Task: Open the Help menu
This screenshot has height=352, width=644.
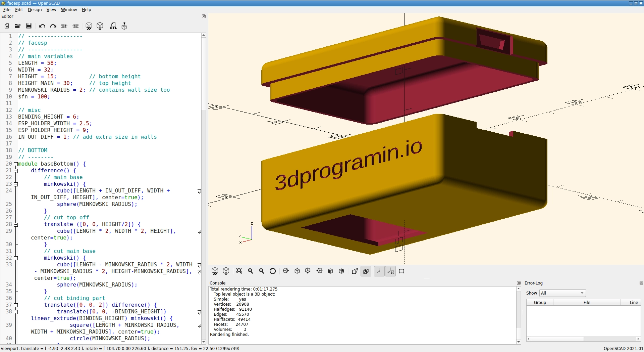Action: click(x=86, y=9)
